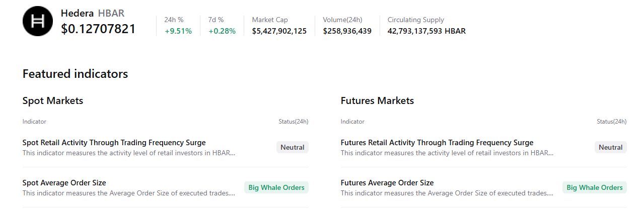Click Big Whale Orders badge in Spot Markets
644x212 pixels.
click(x=276, y=188)
